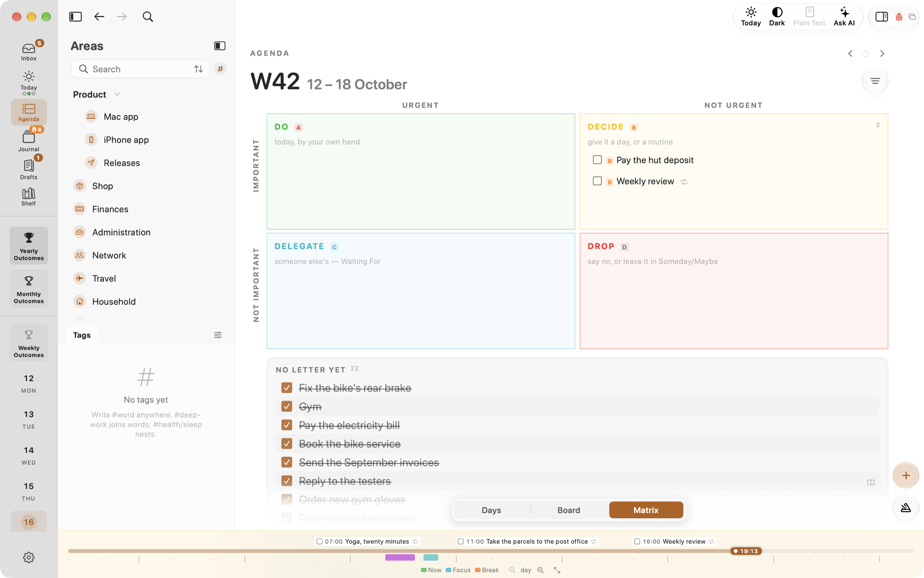Open the Tags tab
924x578 pixels.
pyautogui.click(x=82, y=335)
